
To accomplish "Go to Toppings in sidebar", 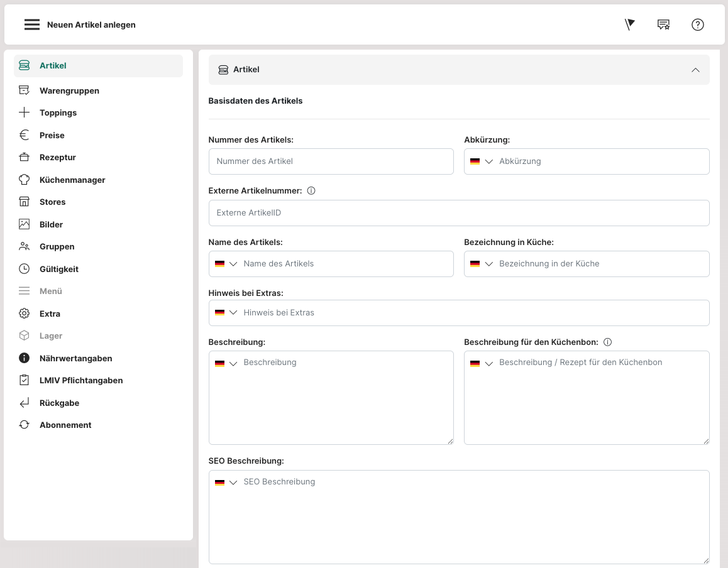I will click(x=58, y=113).
